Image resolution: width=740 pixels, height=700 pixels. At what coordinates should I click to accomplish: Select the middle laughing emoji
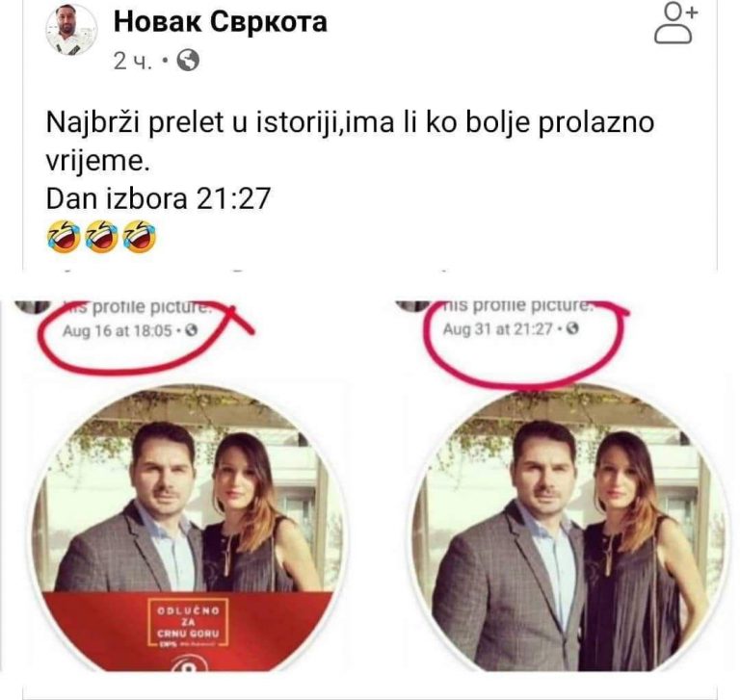(x=101, y=236)
